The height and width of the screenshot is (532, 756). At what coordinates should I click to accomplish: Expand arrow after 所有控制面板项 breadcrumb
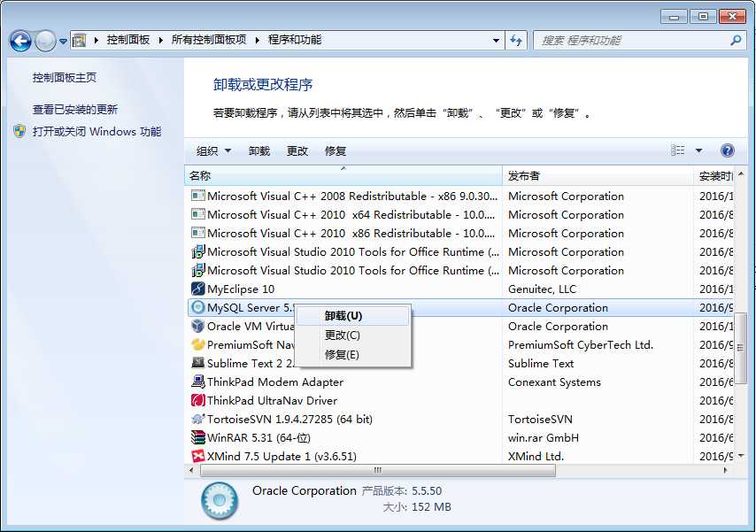pyautogui.click(x=257, y=40)
